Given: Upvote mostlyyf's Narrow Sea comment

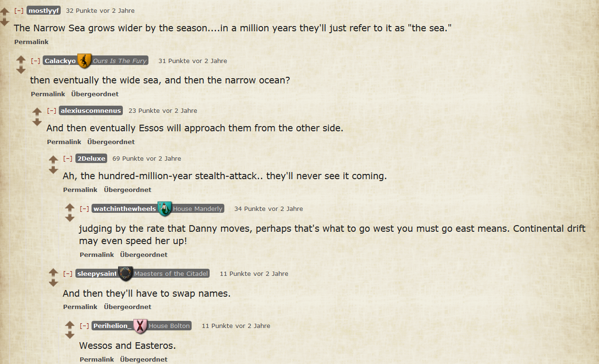Looking at the screenshot, I should click(4, 11).
